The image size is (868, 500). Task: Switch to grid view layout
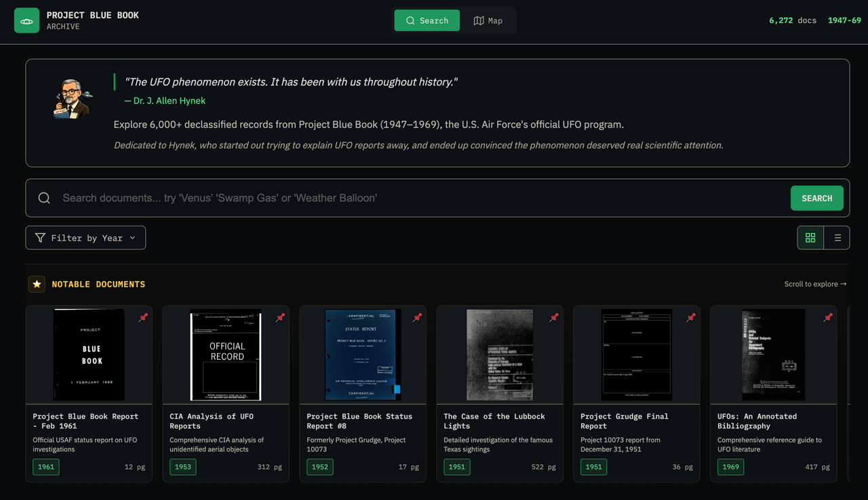[810, 238]
